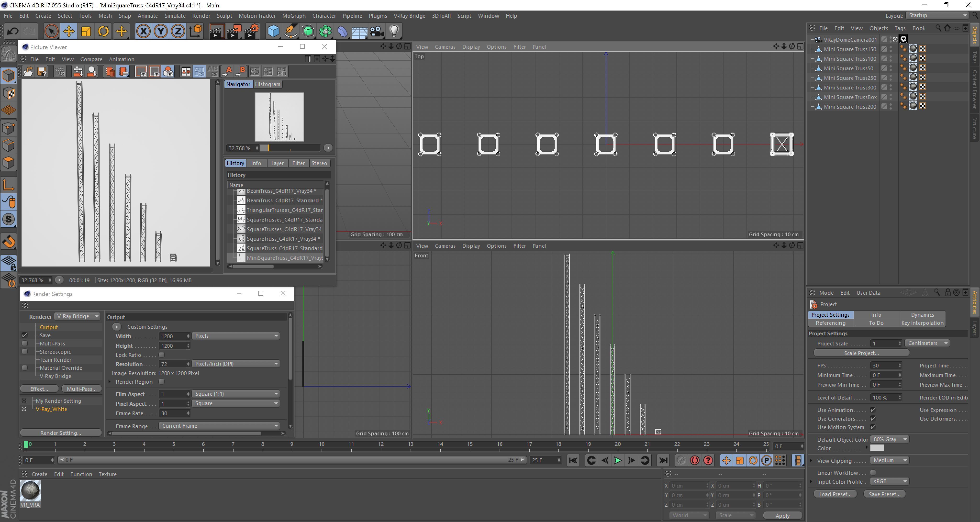
Task: Click the Undo arrow icon
Action: pyautogui.click(x=12, y=31)
